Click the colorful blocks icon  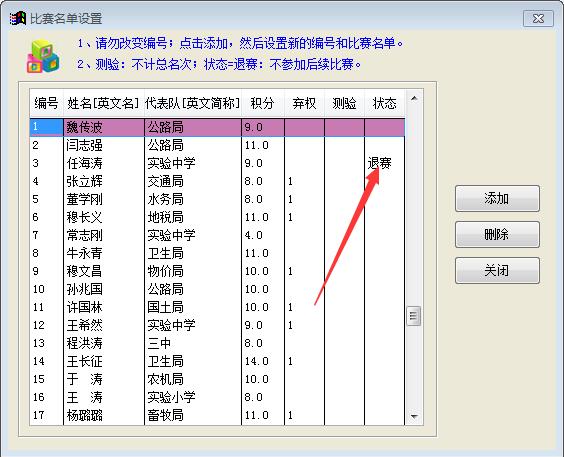point(43,56)
